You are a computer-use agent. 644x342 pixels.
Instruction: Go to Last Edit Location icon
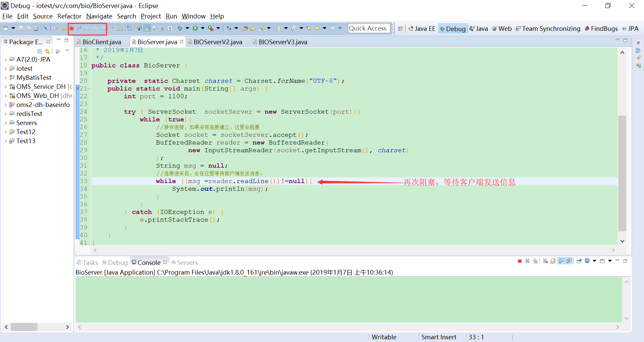point(309,28)
